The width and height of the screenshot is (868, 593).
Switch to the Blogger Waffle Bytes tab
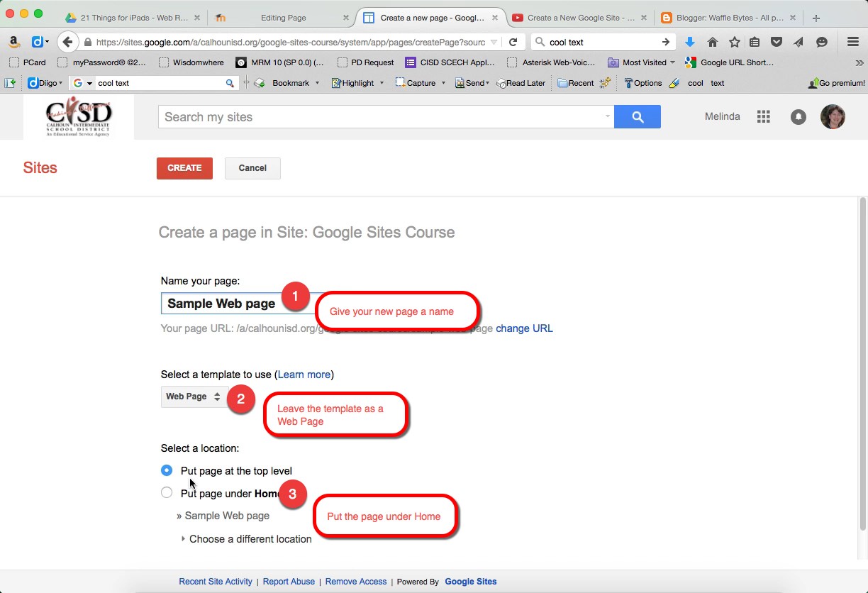[x=727, y=17]
